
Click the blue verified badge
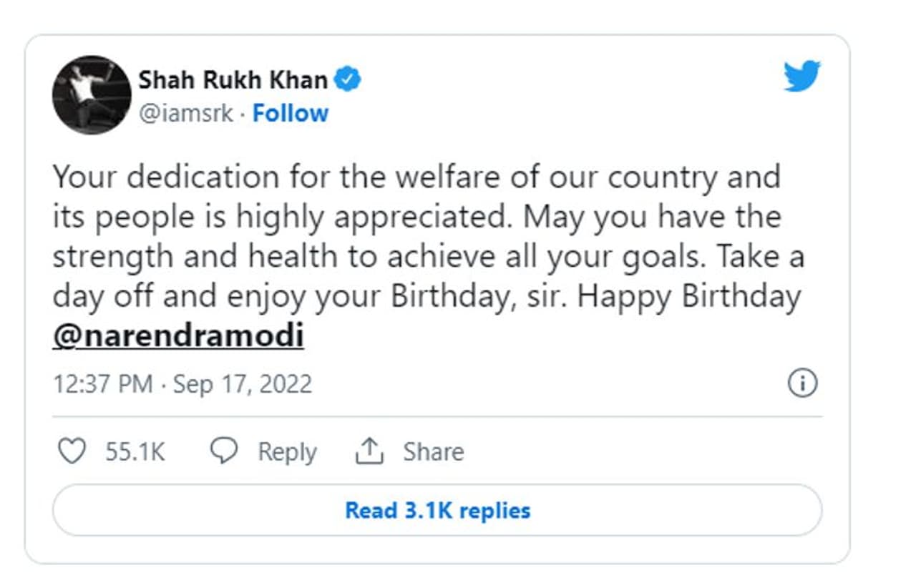click(349, 80)
